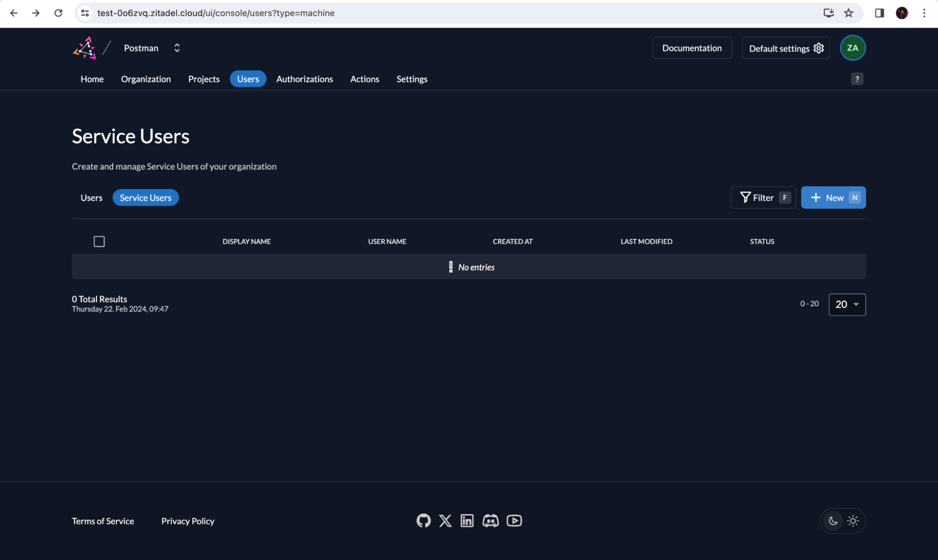
Task: Click the help question mark icon
Action: point(857,79)
